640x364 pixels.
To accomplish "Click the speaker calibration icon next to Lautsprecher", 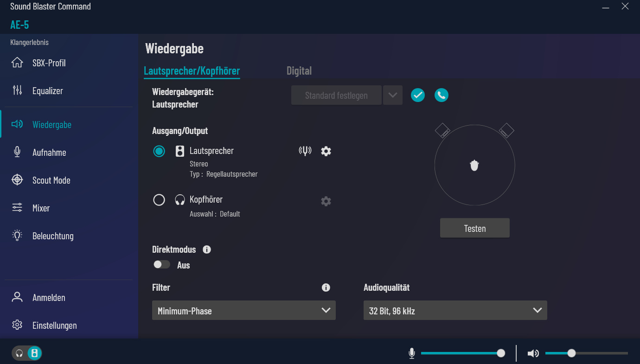I will 305,151.
